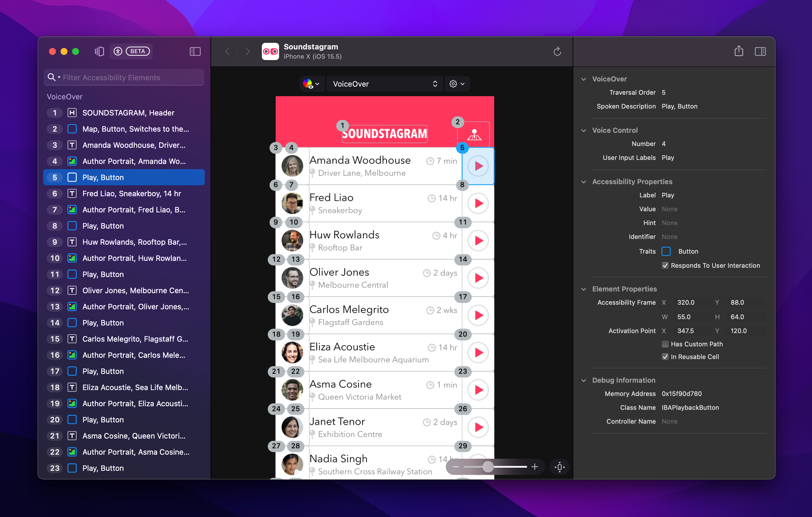Refresh the accessibility snapshot
This screenshot has height=517, width=812.
click(557, 51)
